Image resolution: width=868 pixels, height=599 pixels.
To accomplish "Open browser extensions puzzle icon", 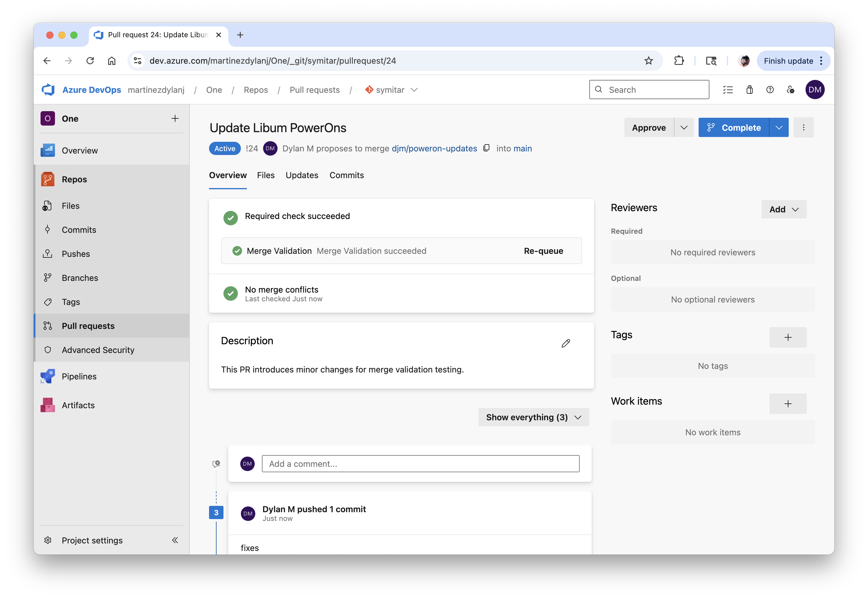I will coord(679,61).
